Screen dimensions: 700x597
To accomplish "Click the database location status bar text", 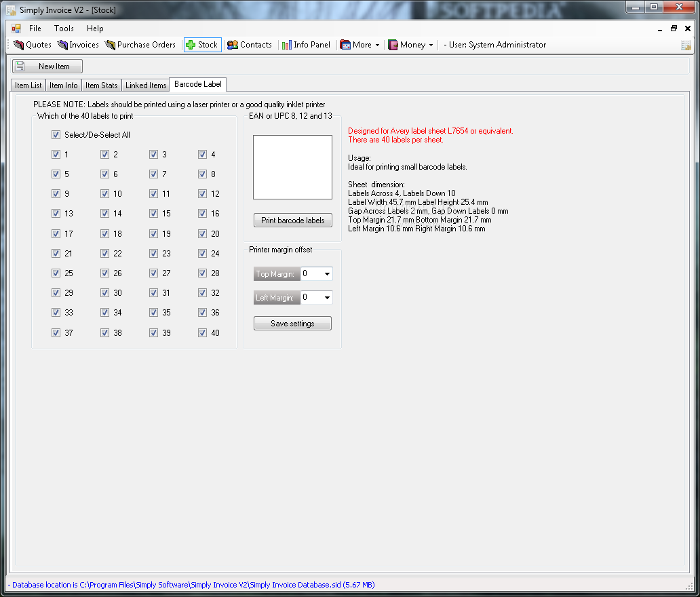I will pyautogui.click(x=191, y=585).
